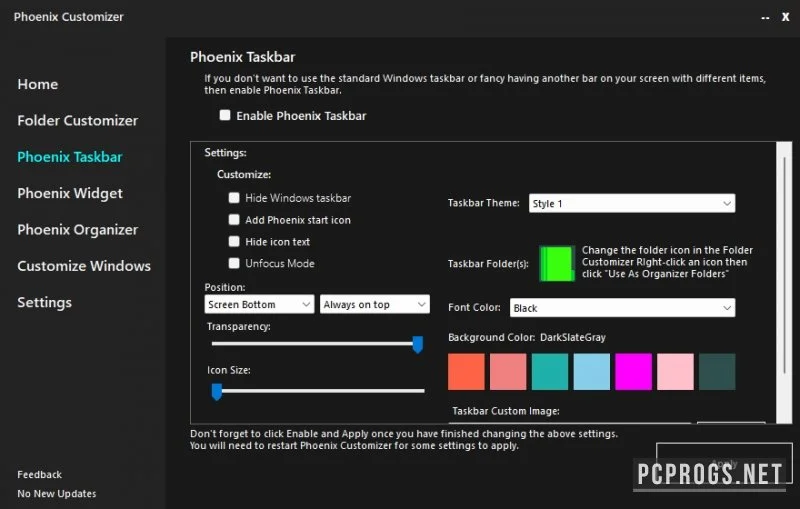The width and height of the screenshot is (800, 509).
Task: Open Settings from sidebar
Action: pos(44,302)
